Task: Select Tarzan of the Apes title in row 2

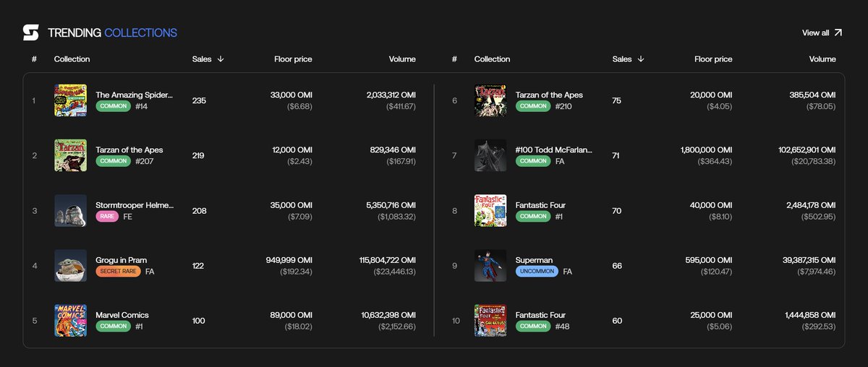Action: 129,150
